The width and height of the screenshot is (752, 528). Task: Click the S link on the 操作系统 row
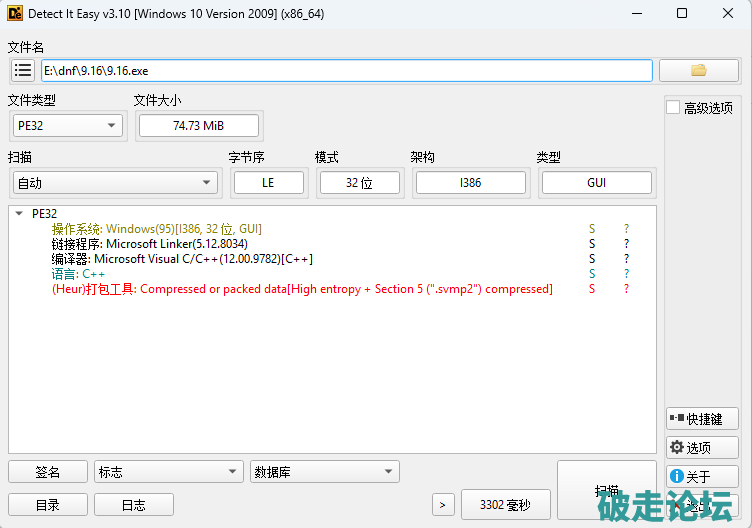[x=592, y=229]
